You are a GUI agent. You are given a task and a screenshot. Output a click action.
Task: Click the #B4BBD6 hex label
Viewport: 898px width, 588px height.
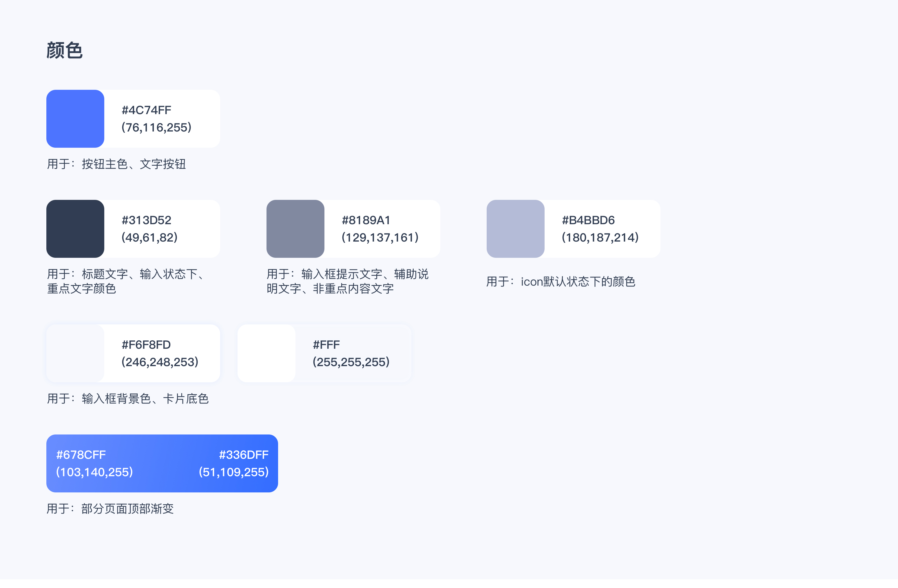pyautogui.click(x=588, y=220)
